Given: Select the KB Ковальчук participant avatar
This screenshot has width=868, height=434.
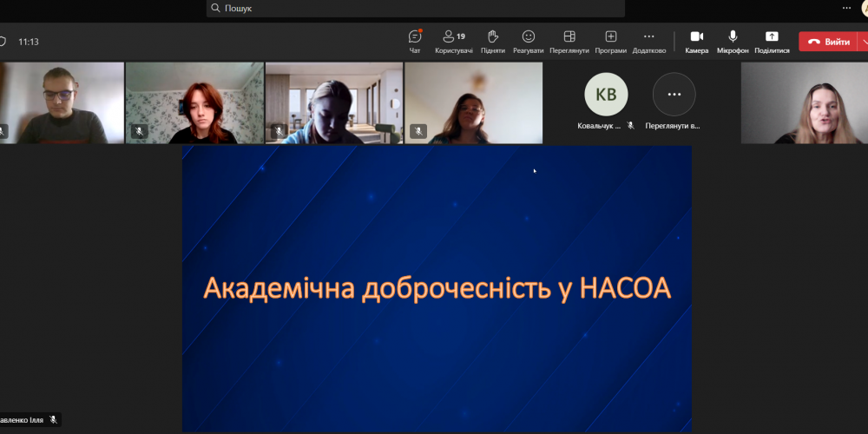Looking at the screenshot, I should tap(606, 95).
